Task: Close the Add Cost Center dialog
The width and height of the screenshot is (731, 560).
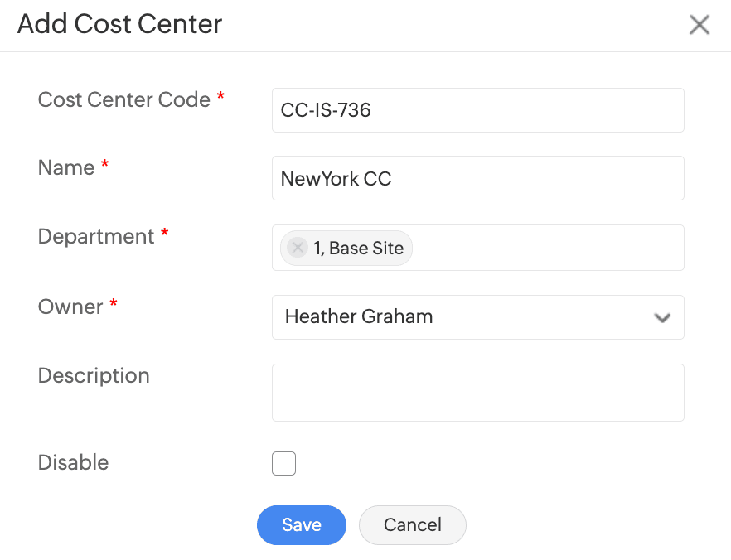Action: [700, 25]
